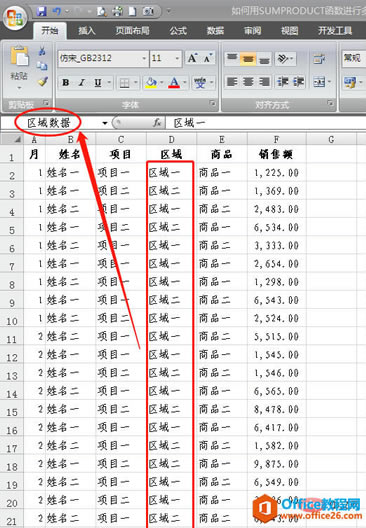
Task: Click the fx insert function button
Action: [157, 123]
